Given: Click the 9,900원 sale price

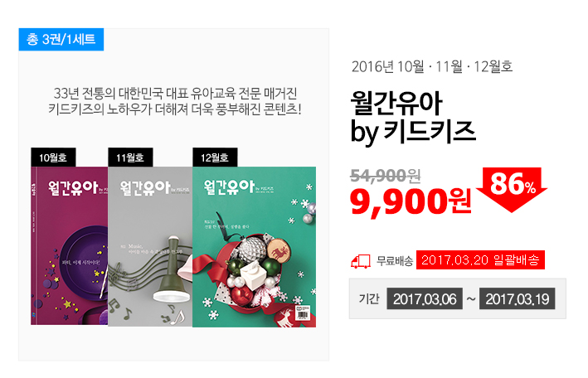Looking at the screenshot, I should click(411, 201).
